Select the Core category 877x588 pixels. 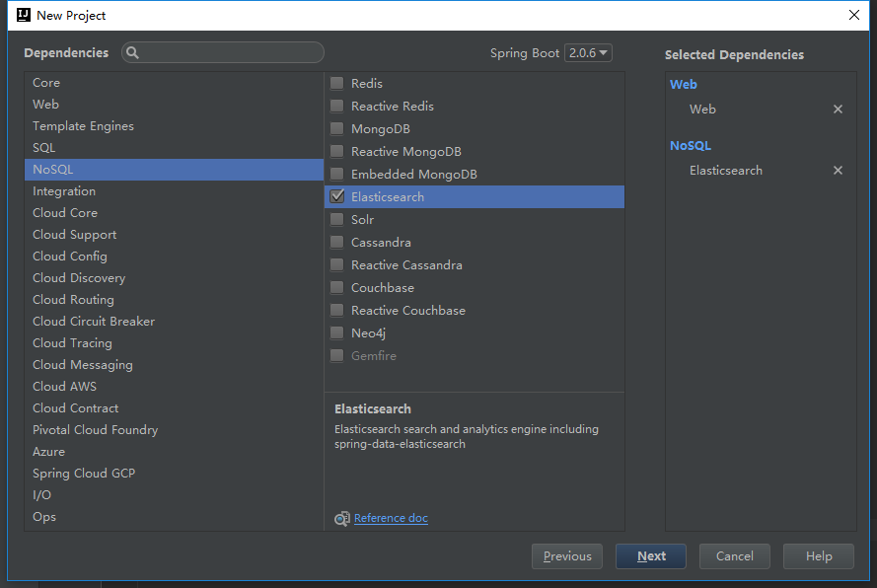(174, 82)
